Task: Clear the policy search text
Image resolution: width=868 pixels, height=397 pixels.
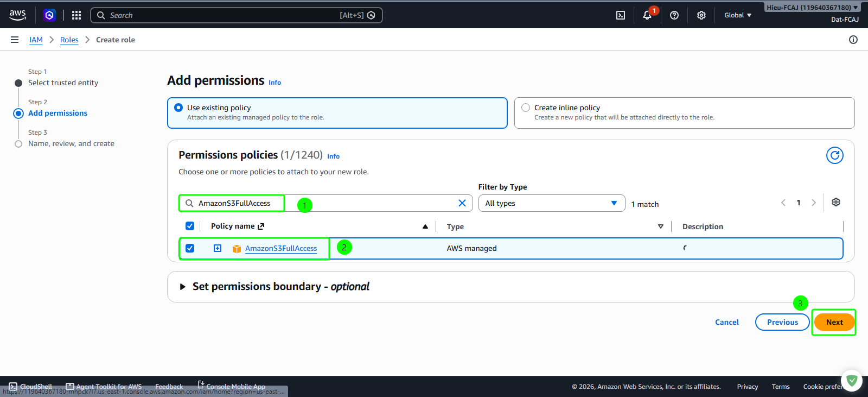Action: point(462,203)
